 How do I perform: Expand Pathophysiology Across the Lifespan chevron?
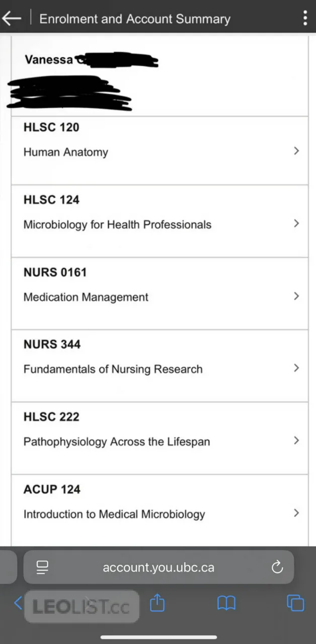pos(296,440)
